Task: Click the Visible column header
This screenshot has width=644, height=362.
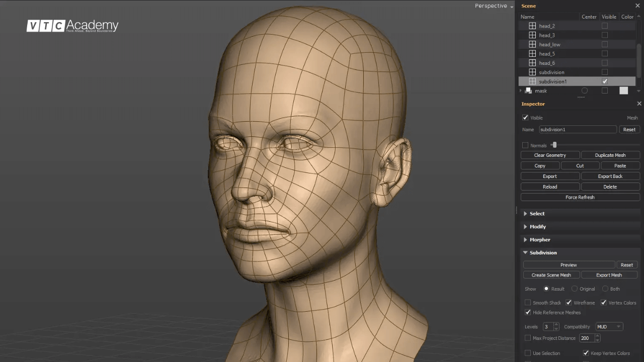Action: (x=609, y=17)
